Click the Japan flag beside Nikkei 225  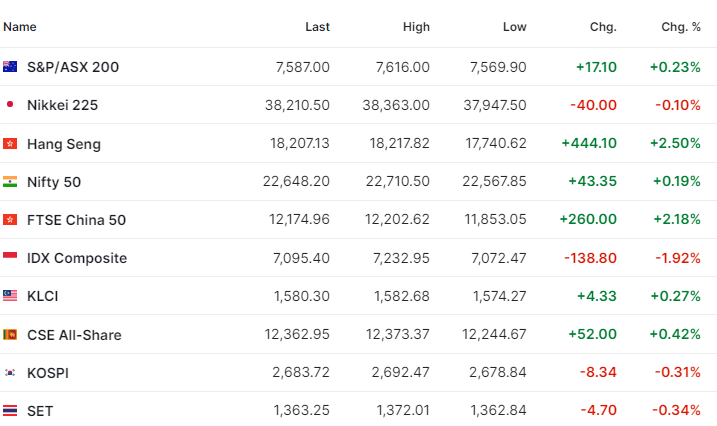pos(10,105)
